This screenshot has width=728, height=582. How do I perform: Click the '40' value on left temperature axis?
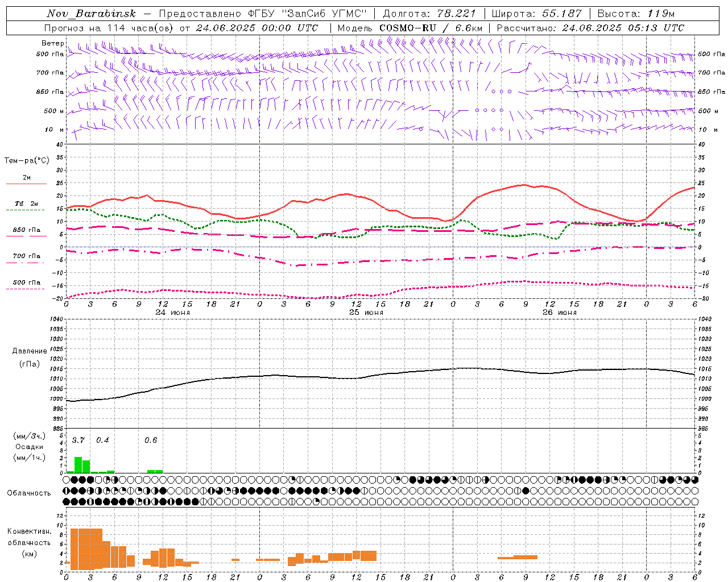click(x=59, y=144)
